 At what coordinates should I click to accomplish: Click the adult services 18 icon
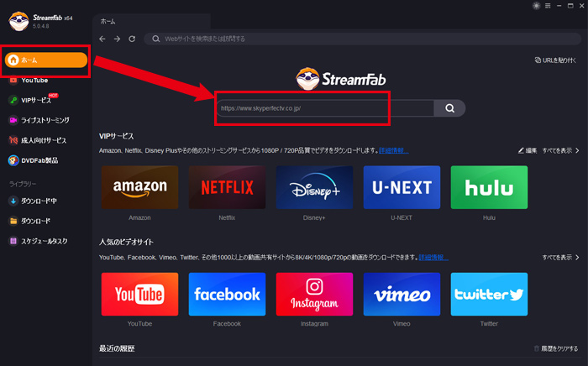tap(13, 140)
